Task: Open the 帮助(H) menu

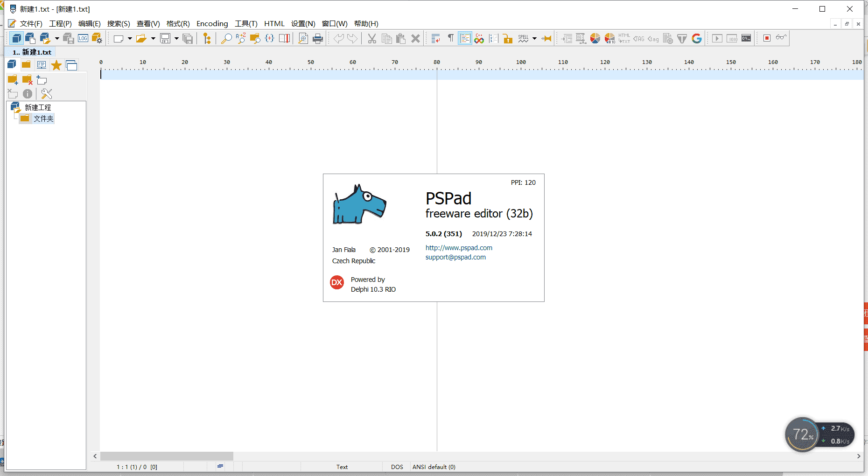Action: (366, 24)
